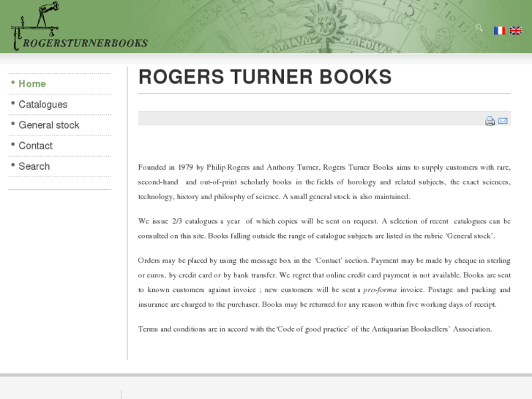Print the page with the printer icon
532x399 pixels.
point(490,121)
